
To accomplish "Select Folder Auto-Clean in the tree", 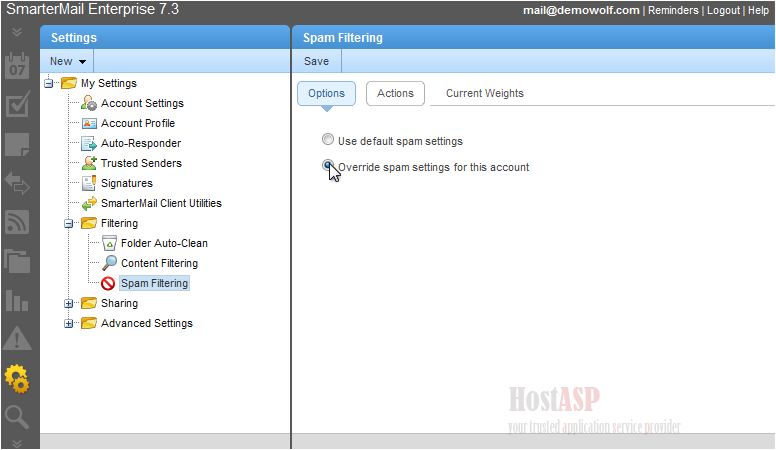I will coord(164,244).
